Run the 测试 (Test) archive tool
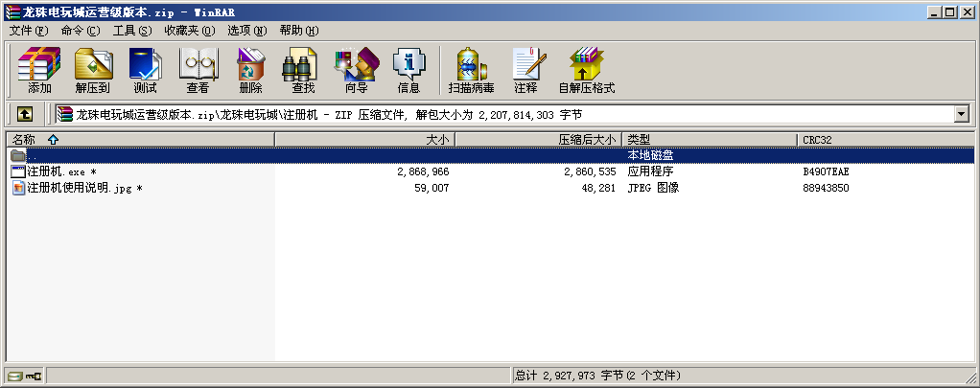Screen dimensions: 980x388 (145, 71)
